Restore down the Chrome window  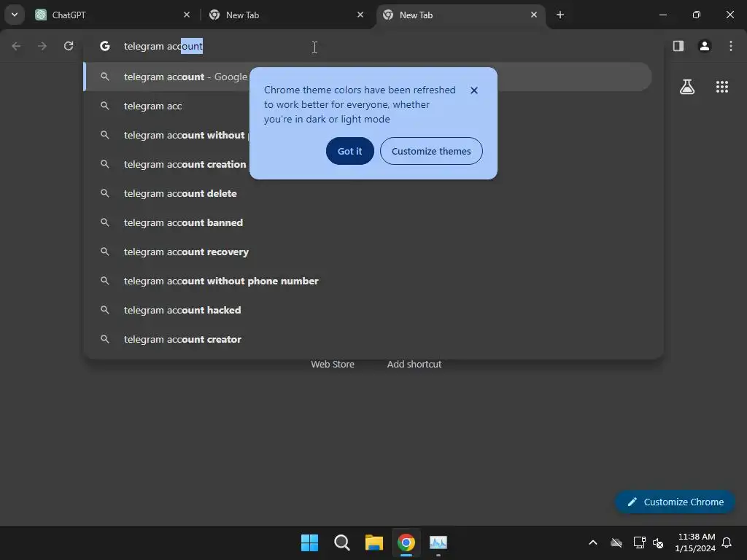click(697, 15)
